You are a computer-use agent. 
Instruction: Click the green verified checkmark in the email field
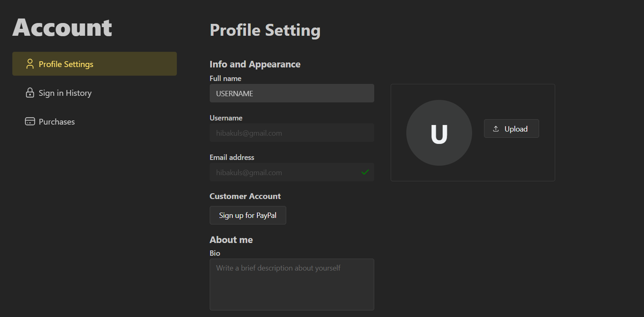coord(365,172)
